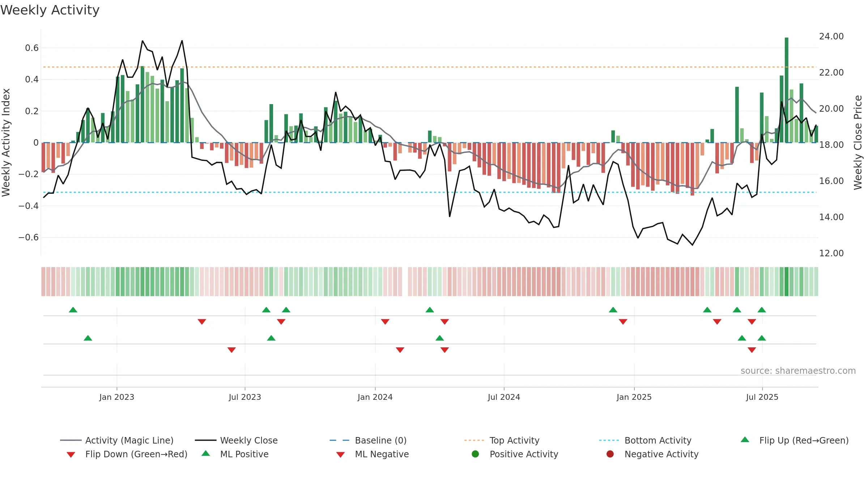868x488 pixels.
Task: Click the −0.6 activity index axis label
Action: [28, 237]
